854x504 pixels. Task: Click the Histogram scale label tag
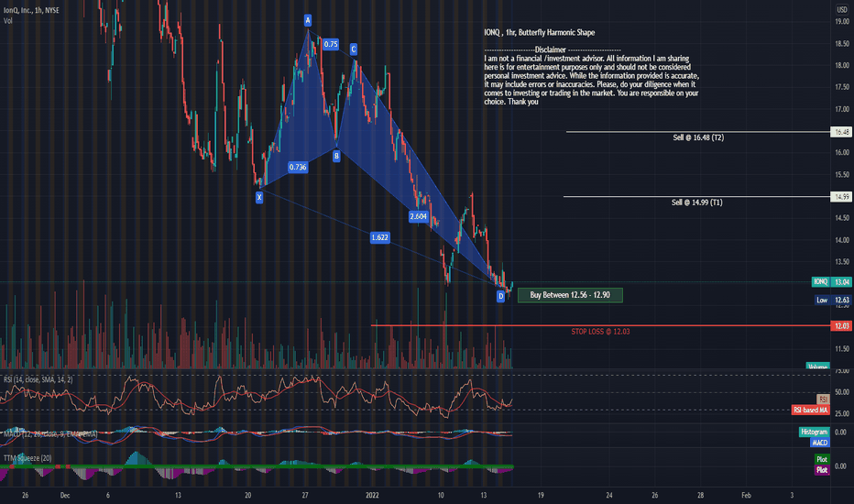815,432
